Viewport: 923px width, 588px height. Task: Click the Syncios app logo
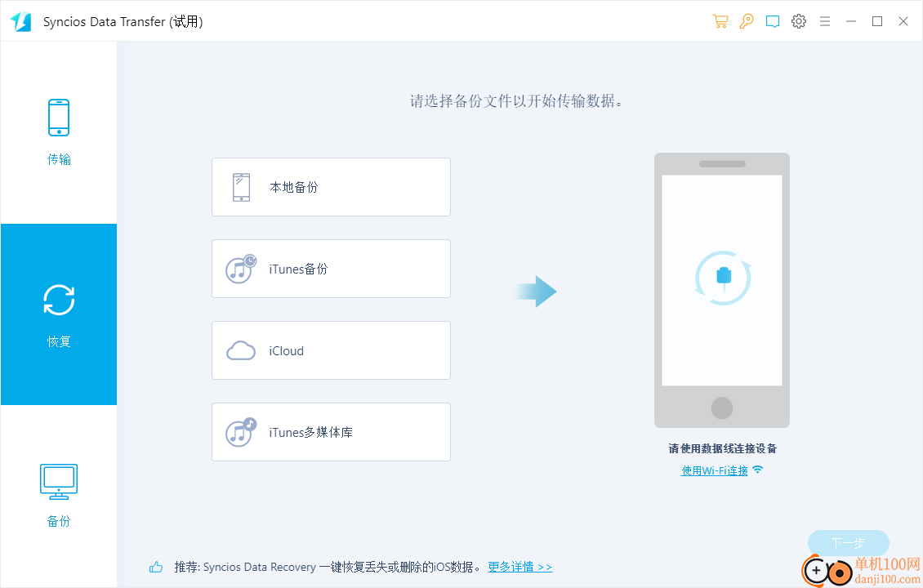click(x=21, y=22)
